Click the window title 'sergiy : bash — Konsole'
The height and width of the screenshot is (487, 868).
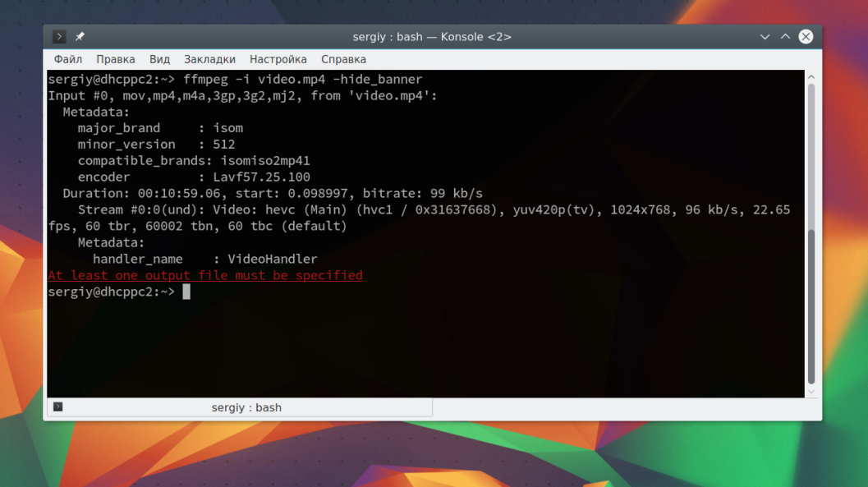point(432,36)
